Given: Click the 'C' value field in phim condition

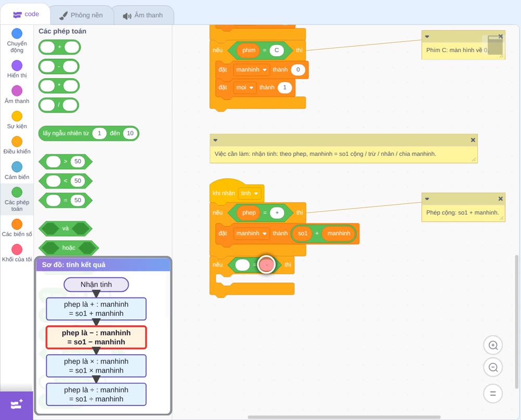Looking at the screenshot, I should (x=277, y=50).
